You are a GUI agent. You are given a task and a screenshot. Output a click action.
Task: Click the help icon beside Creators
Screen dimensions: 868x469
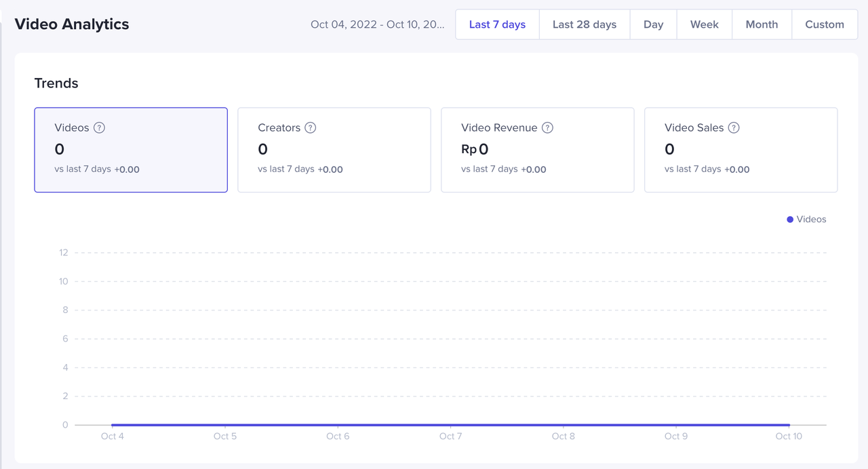tap(311, 127)
